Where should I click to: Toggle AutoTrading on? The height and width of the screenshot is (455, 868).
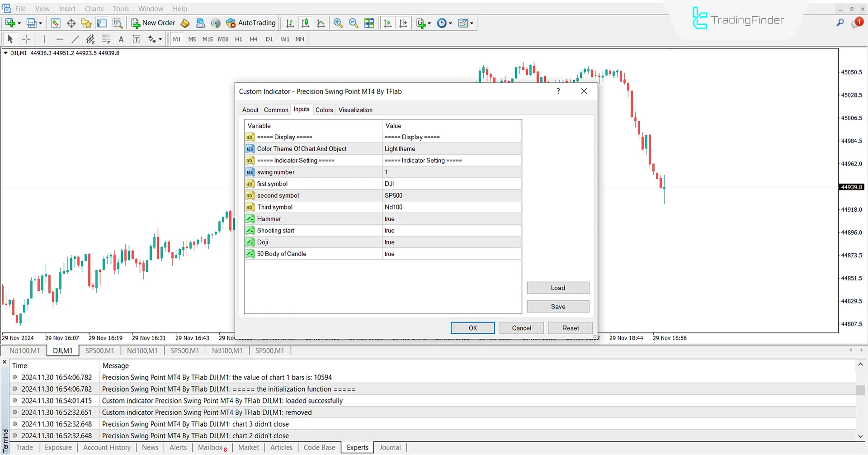tap(251, 23)
